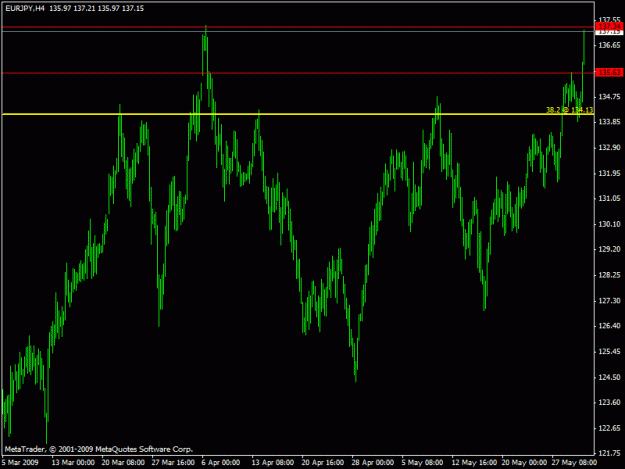Click the red 135.63 price tag

(609, 72)
